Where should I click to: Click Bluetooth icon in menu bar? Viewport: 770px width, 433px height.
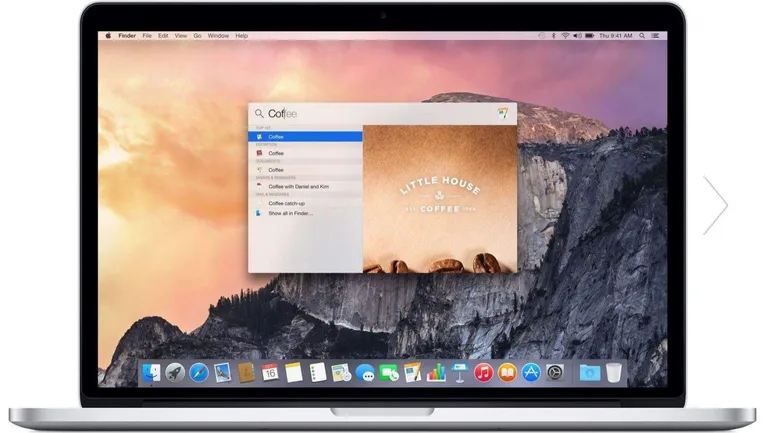553,36
